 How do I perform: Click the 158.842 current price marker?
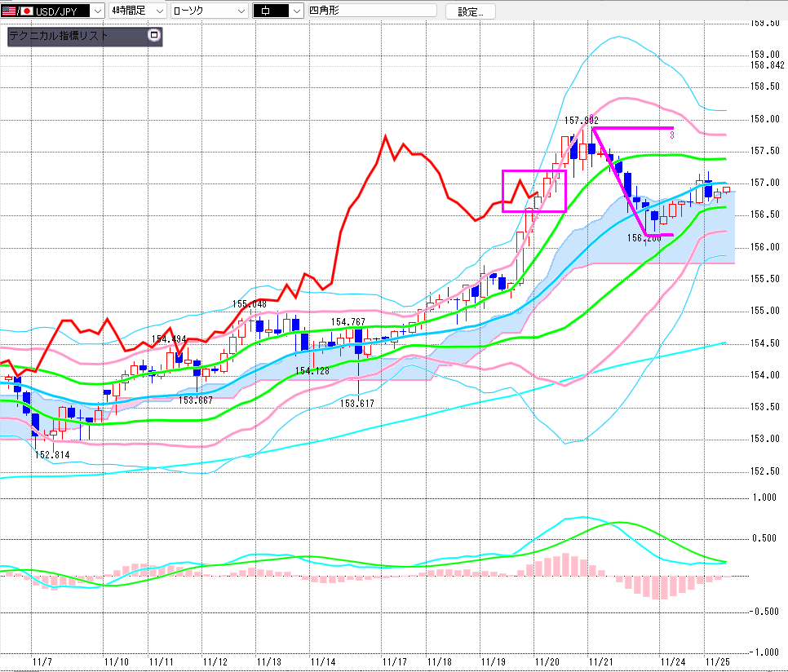pos(768,65)
